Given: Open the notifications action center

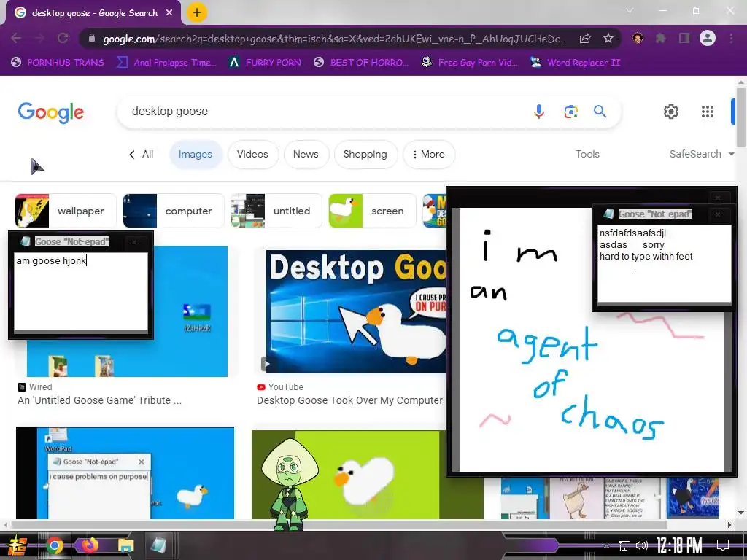Looking at the screenshot, I should coord(723,545).
